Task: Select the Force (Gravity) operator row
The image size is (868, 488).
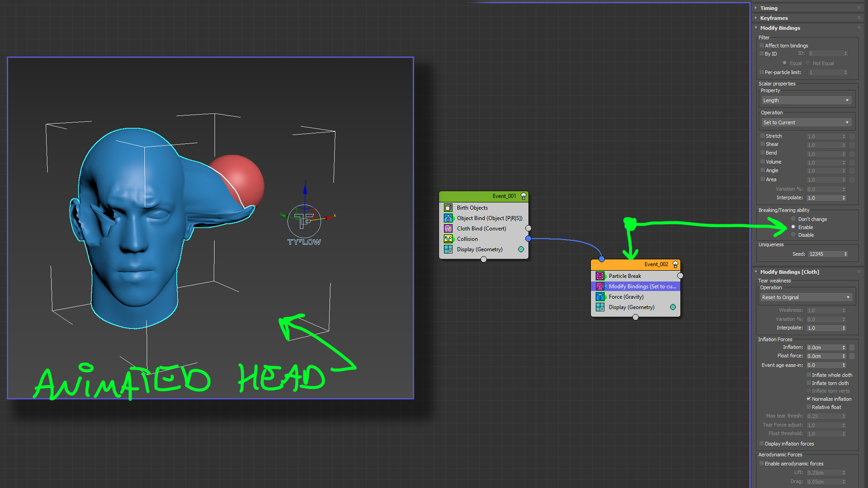Action: [x=636, y=297]
